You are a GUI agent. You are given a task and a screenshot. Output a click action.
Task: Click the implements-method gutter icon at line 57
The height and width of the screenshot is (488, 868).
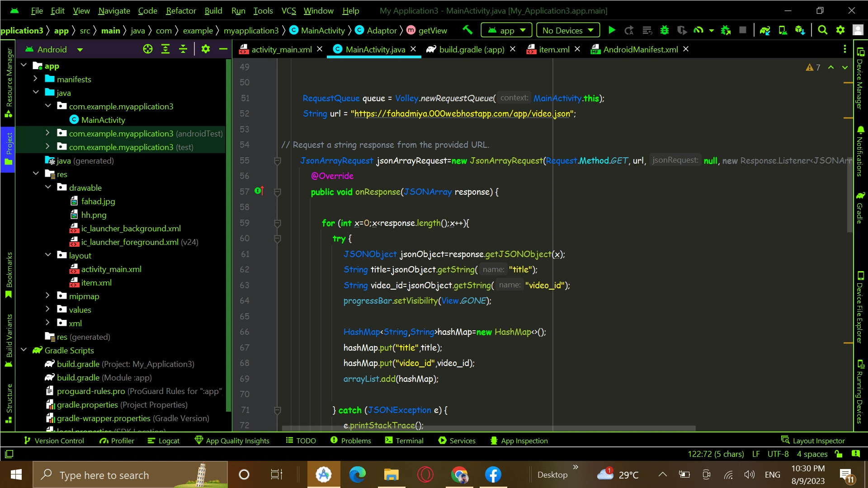coord(259,191)
